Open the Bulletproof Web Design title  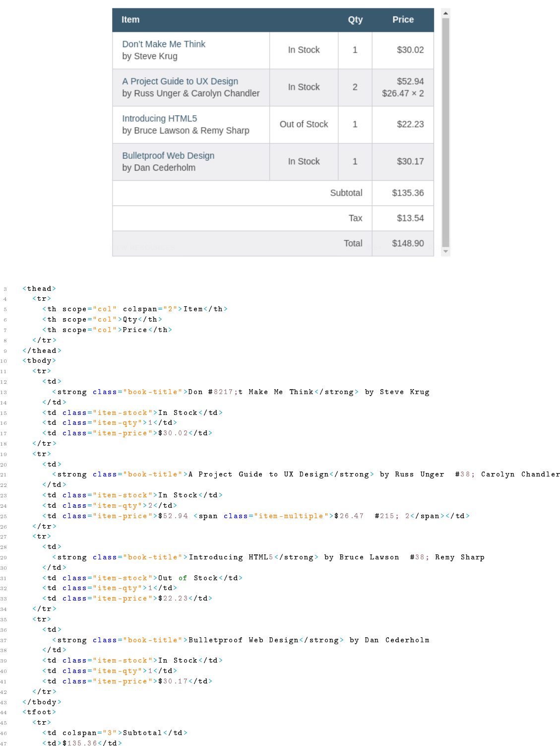tap(168, 156)
